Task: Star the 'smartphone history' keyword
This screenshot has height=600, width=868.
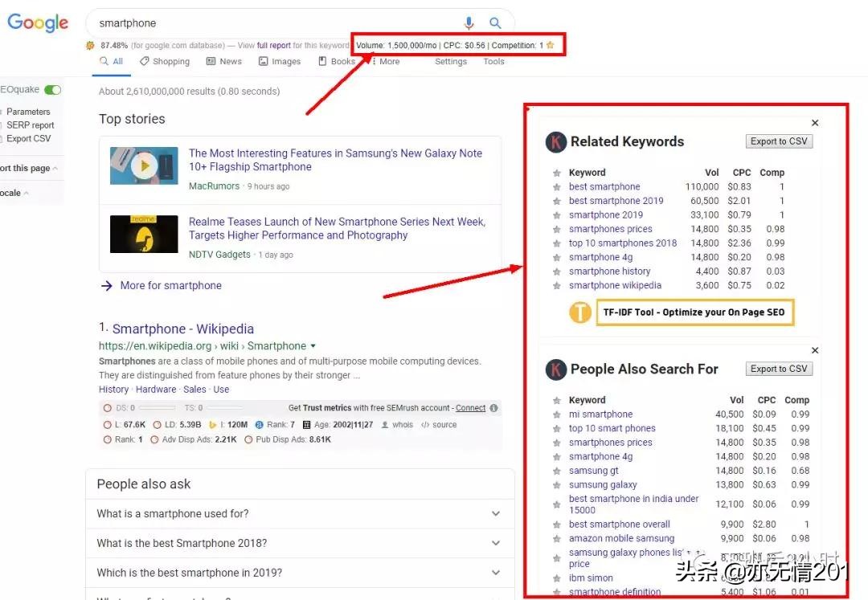Action: coord(557,271)
